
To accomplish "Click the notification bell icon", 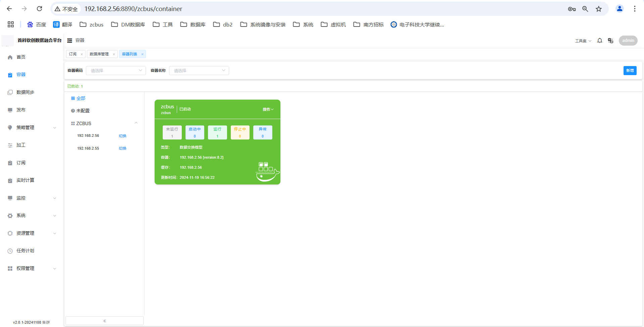I will [x=600, y=41].
